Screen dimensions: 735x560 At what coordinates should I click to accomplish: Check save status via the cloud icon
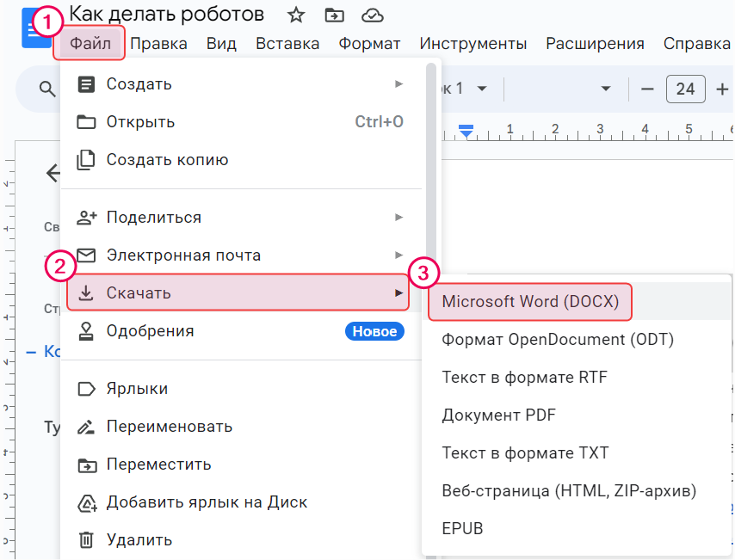pyautogui.click(x=372, y=15)
